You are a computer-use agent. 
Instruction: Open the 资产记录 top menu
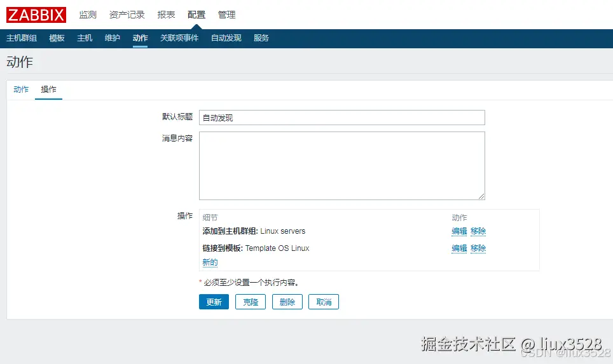pyautogui.click(x=127, y=15)
